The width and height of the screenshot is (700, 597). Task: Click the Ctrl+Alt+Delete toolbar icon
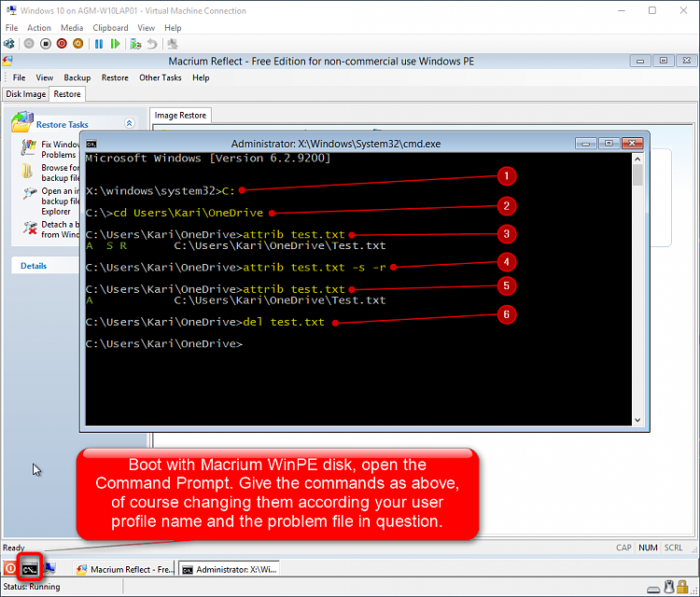(9, 43)
